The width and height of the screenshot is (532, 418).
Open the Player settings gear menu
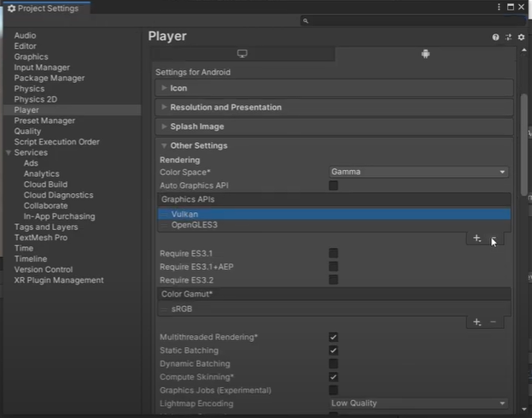click(521, 37)
